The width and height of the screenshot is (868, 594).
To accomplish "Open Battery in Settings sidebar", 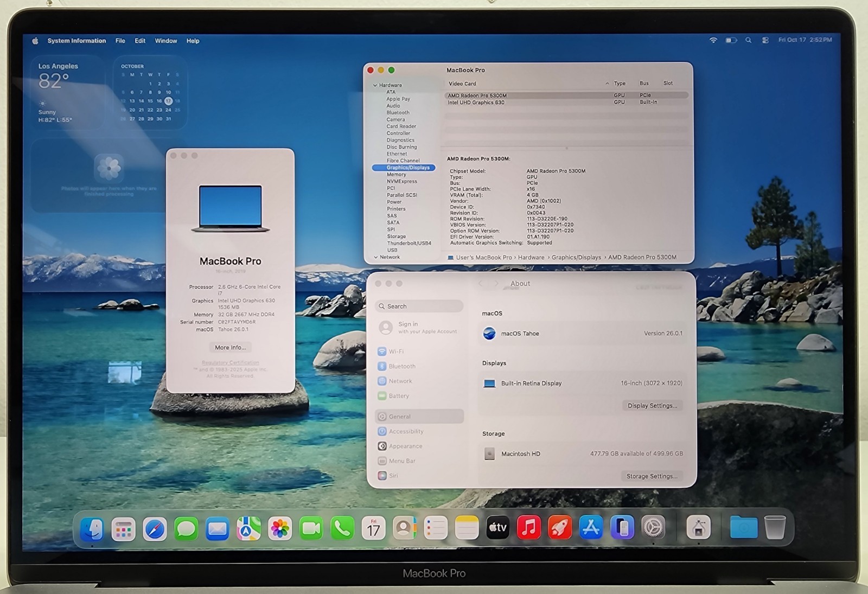I will coord(419,396).
